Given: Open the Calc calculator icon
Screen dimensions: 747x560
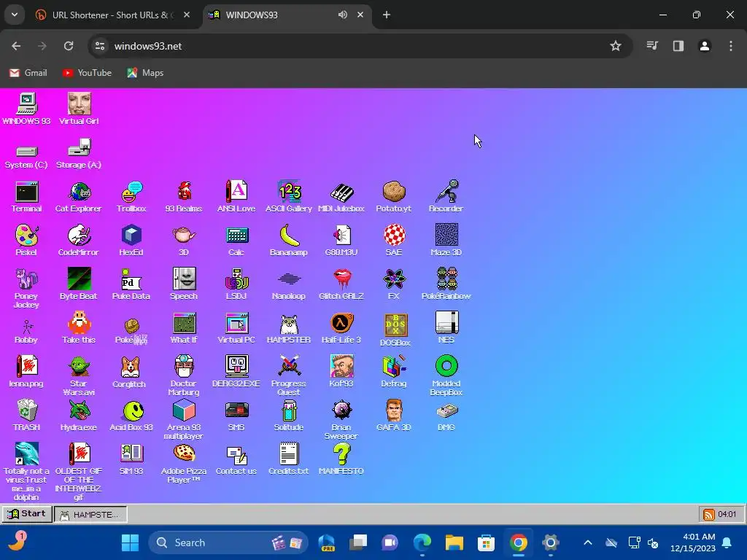Looking at the screenshot, I should pyautogui.click(x=236, y=241).
